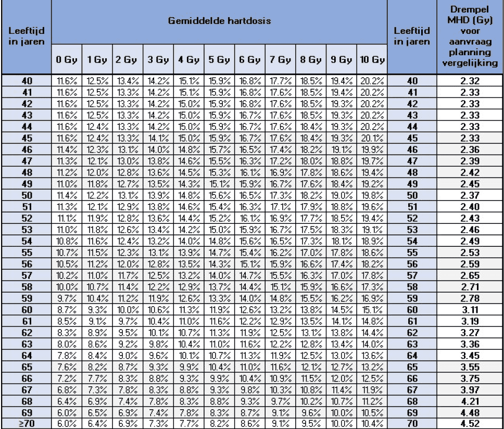Click 16.2% in age 59 row, 9 Gy
Viewport: 504px width, 429px height.
(342, 298)
